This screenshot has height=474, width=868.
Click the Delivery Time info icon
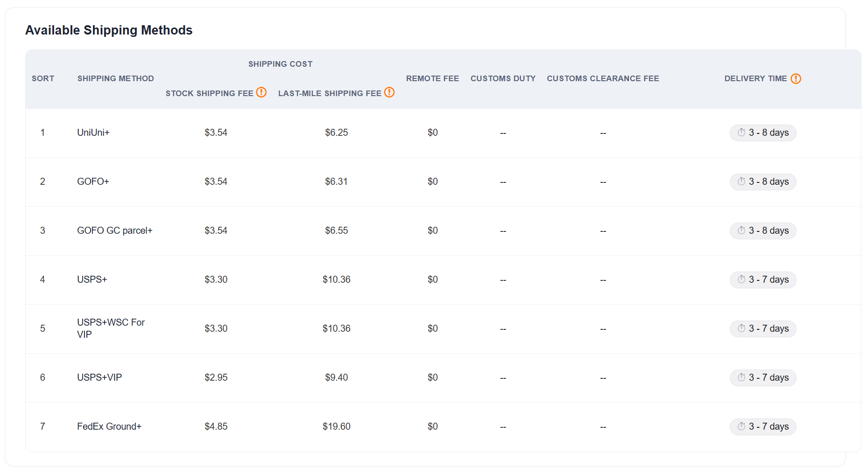[796, 78]
